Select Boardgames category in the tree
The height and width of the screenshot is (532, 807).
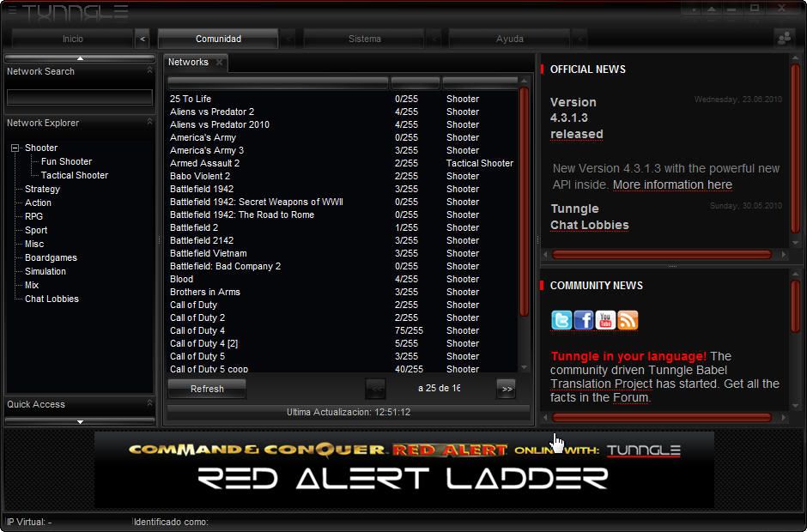pos(51,257)
